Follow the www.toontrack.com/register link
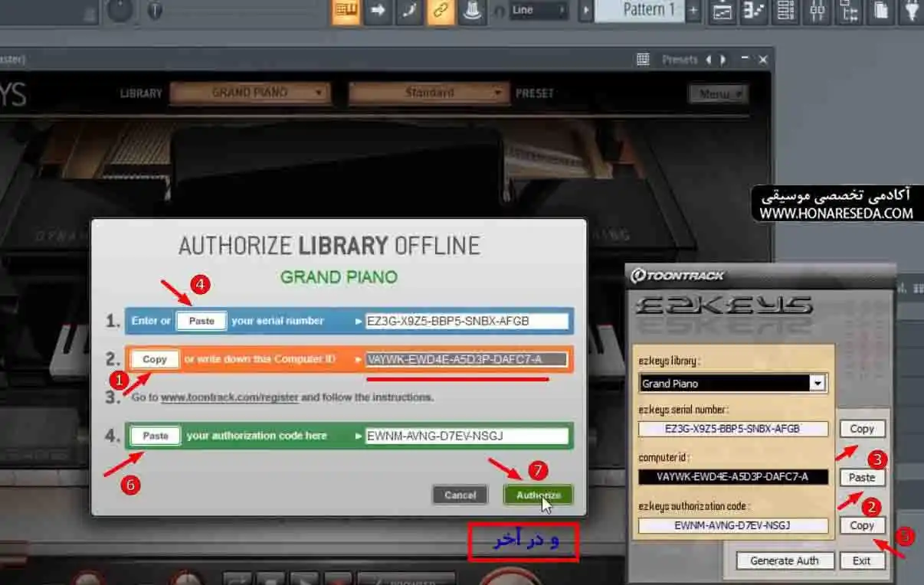Viewport: 924px width, 585px height. [x=229, y=397]
